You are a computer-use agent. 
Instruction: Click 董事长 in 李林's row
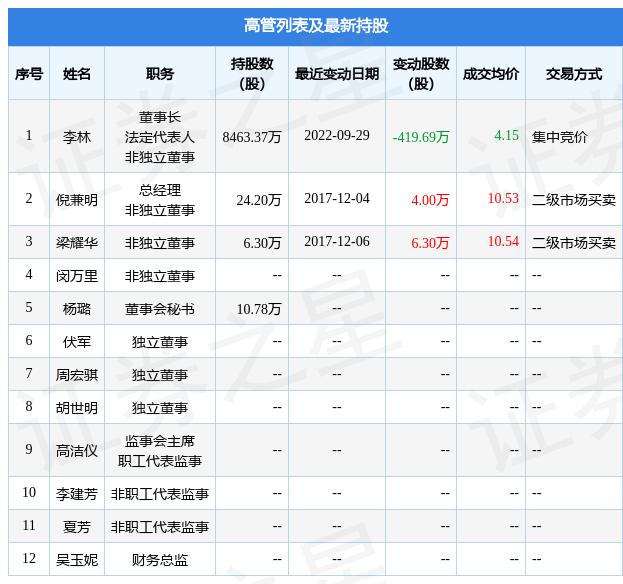(160, 117)
